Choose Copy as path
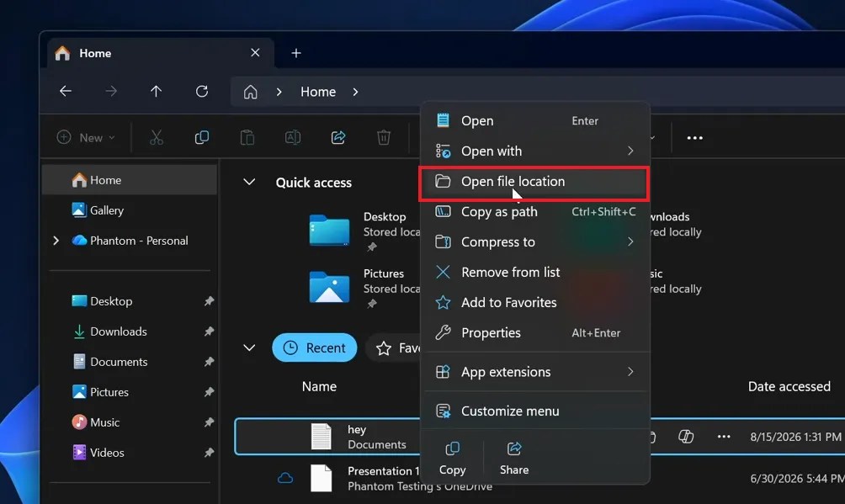This screenshot has height=504, width=845. 534,212
